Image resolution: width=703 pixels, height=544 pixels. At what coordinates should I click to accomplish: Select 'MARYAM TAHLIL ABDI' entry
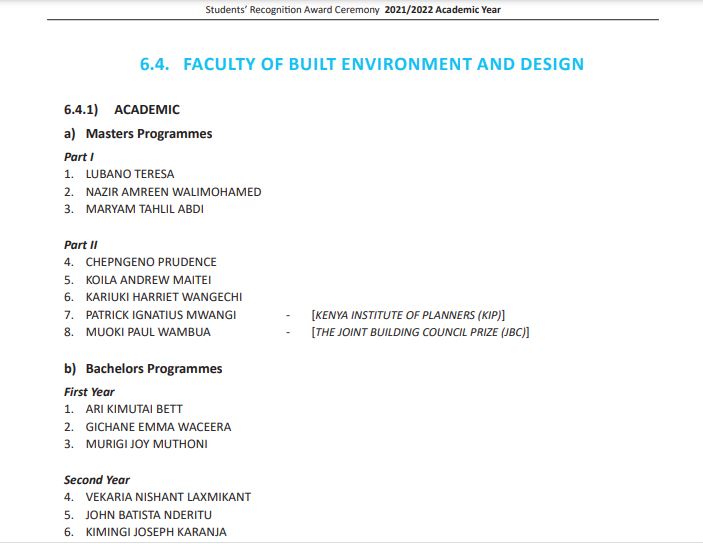coord(145,209)
